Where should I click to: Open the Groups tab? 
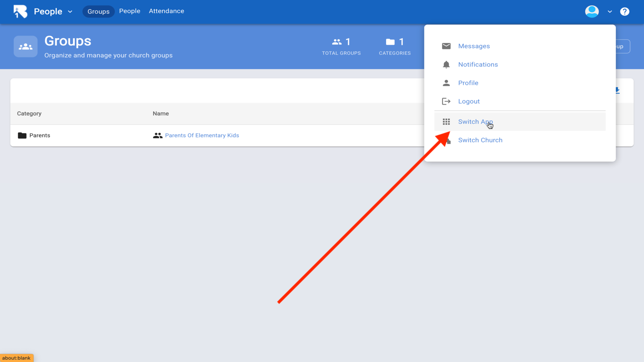point(98,11)
